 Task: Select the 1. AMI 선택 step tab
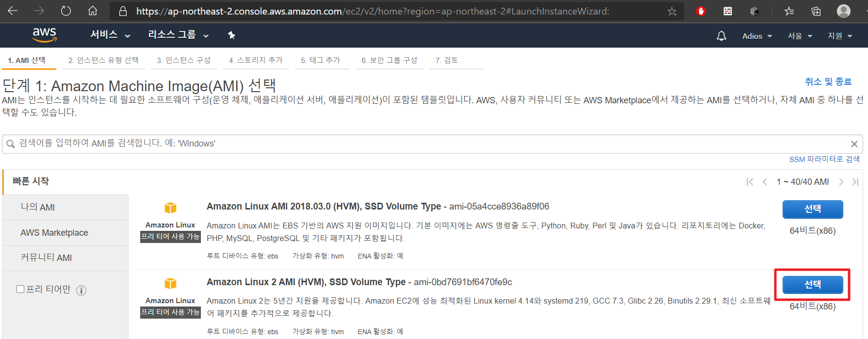pos(27,60)
